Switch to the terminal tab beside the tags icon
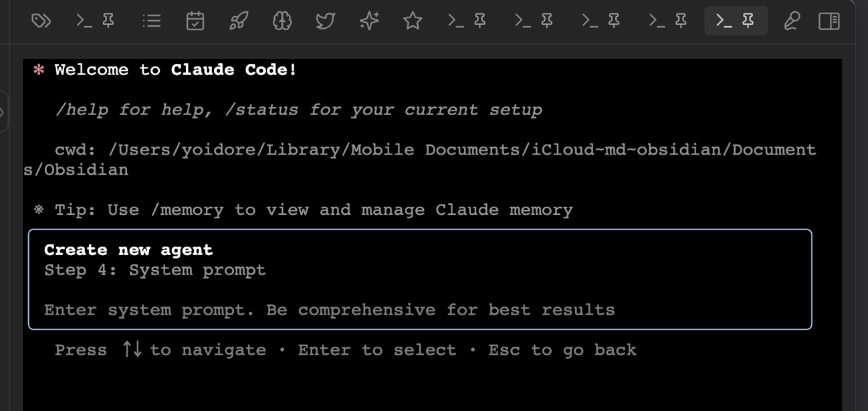The width and height of the screenshot is (868, 411). point(95,21)
